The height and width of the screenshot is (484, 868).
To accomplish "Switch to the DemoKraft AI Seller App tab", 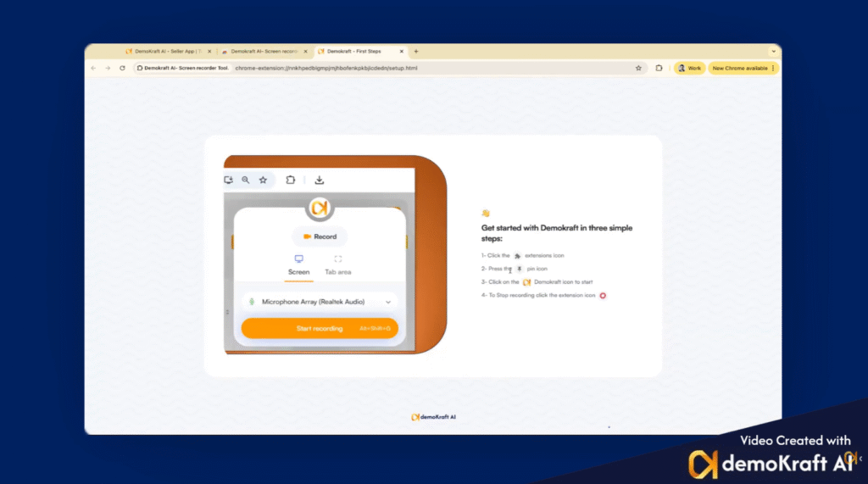I will click(164, 51).
